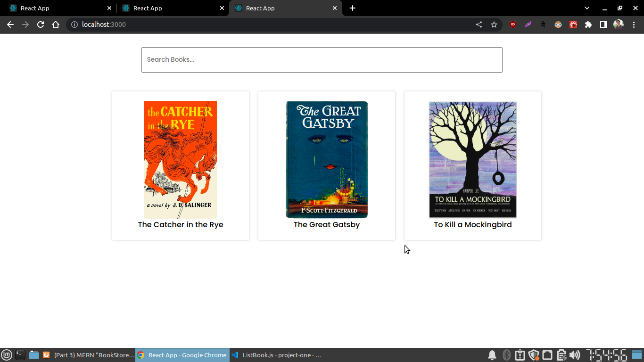This screenshot has height=362, width=644.
Task: Bookmark the page with the star icon
Action: tap(494, 25)
